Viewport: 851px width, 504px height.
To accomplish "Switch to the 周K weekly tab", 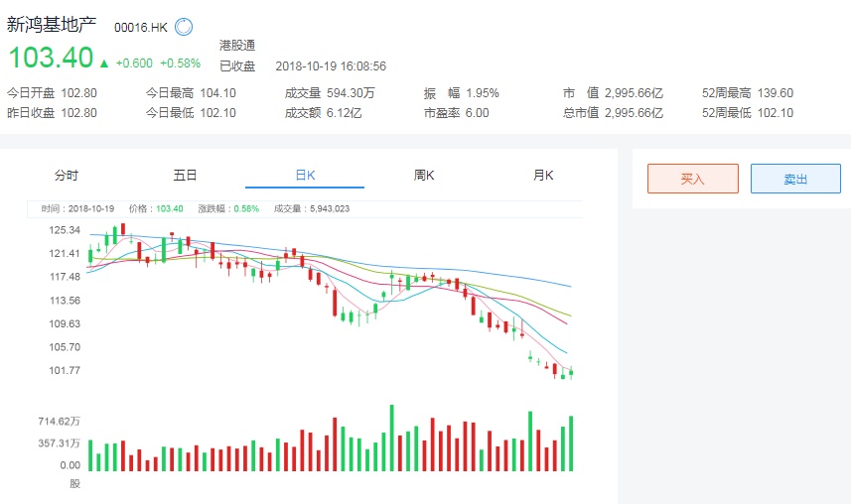I will 424,176.
